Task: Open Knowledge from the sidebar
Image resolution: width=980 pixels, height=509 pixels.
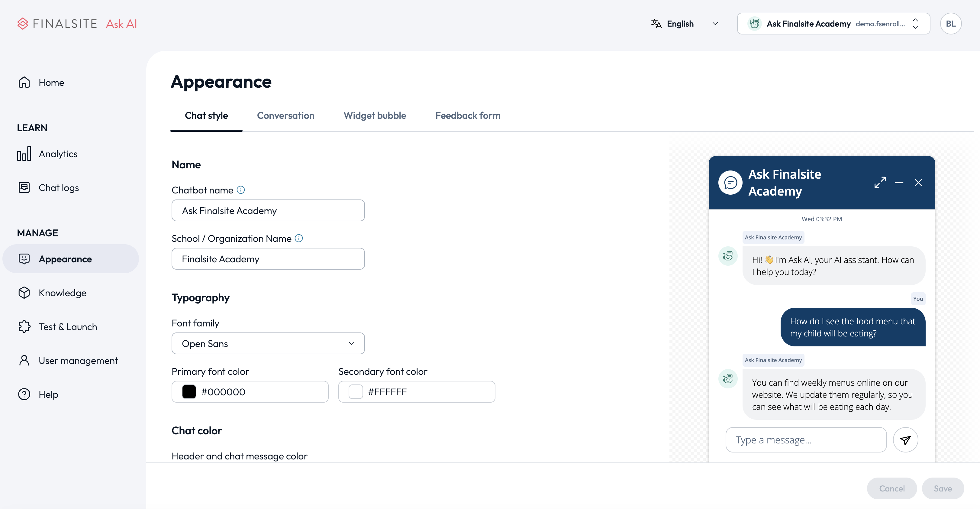Action: pos(71,292)
